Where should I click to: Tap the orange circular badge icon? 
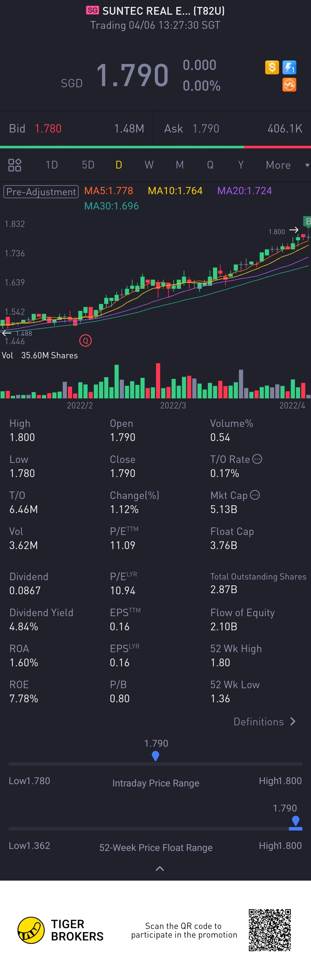[289, 85]
